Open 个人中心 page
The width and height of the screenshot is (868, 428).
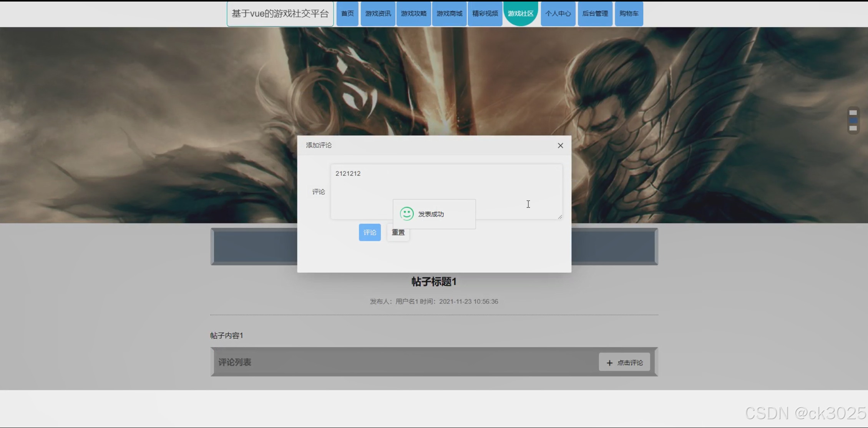coord(558,13)
